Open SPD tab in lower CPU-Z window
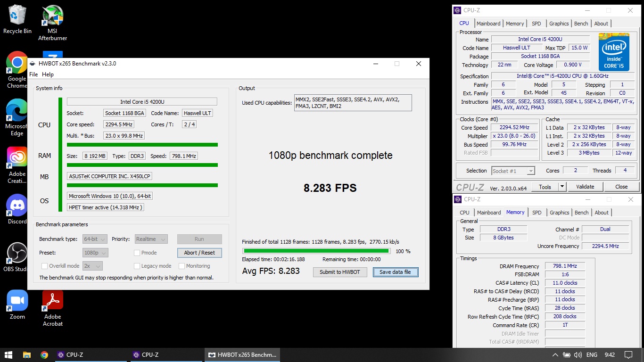Screen dimensions: 644x362 pos(537,213)
